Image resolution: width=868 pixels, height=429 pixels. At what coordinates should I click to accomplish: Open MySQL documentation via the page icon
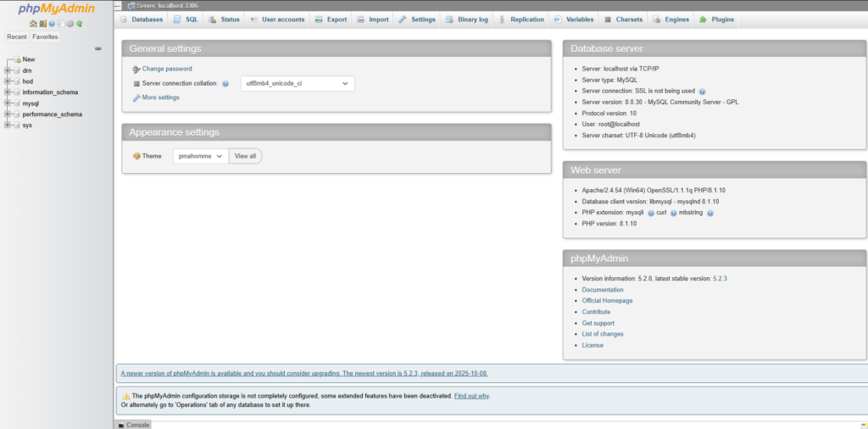click(x=61, y=24)
